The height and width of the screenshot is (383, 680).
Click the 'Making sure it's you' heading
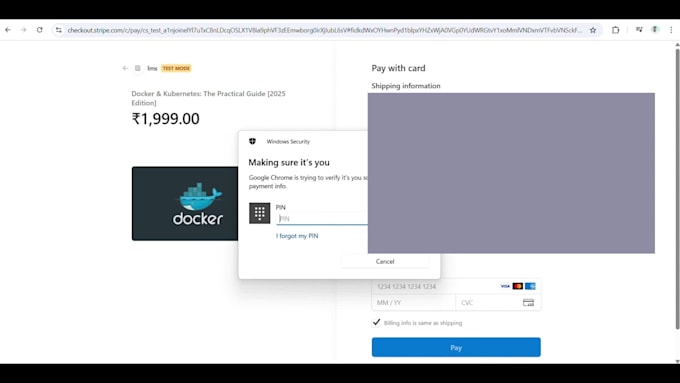289,162
